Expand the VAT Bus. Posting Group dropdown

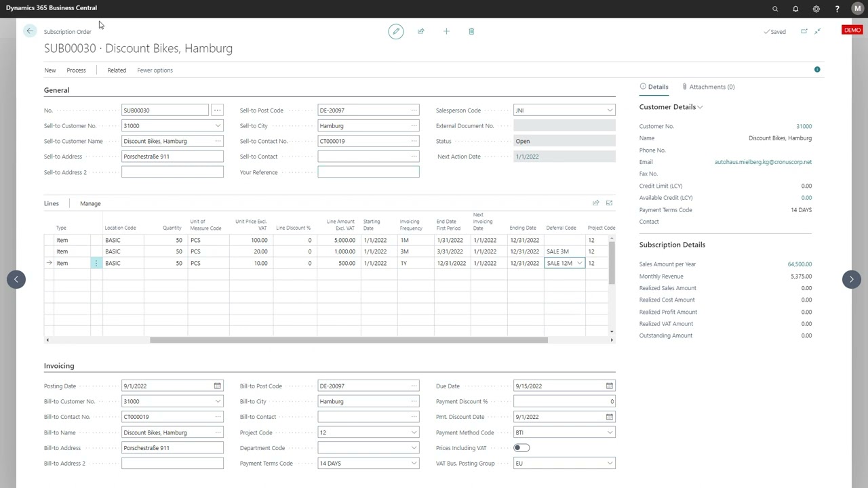(610, 464)
